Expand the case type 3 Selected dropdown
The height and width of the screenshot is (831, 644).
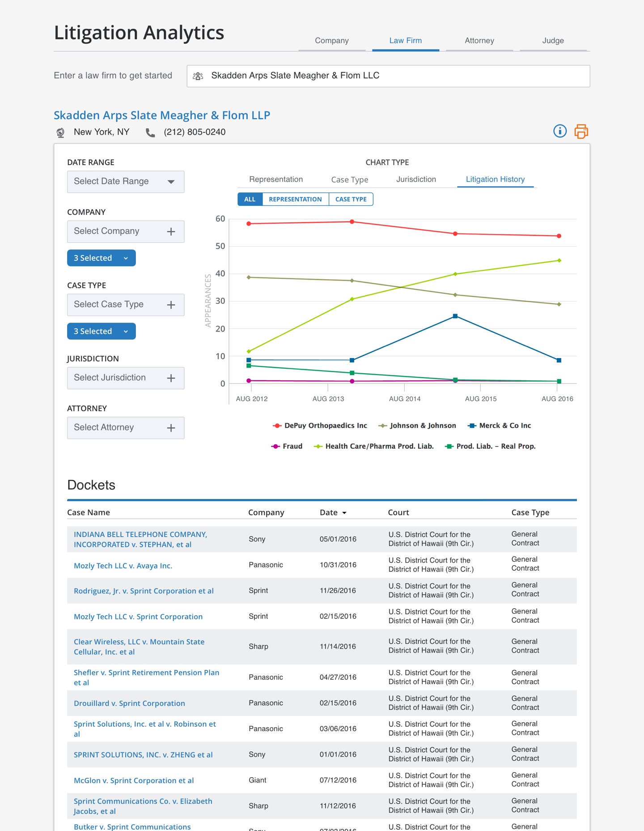click(x=101, y=332)
